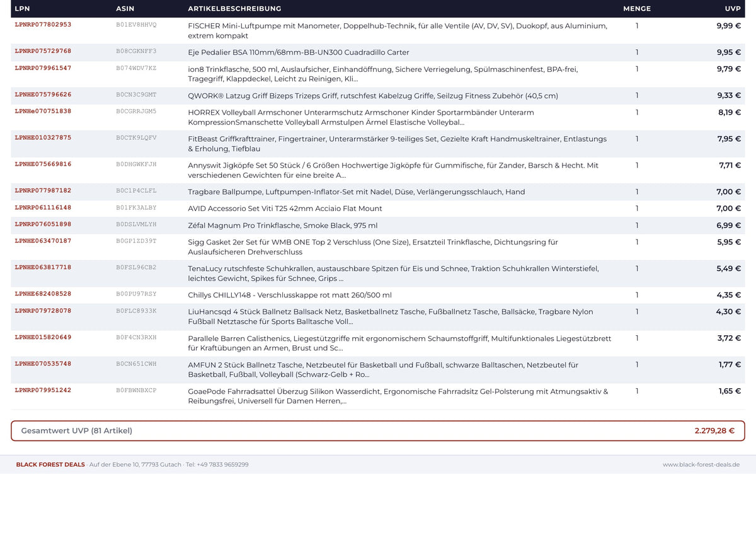
Task: Click ASIN B0FLC8933K
Action: coord(136,311)
